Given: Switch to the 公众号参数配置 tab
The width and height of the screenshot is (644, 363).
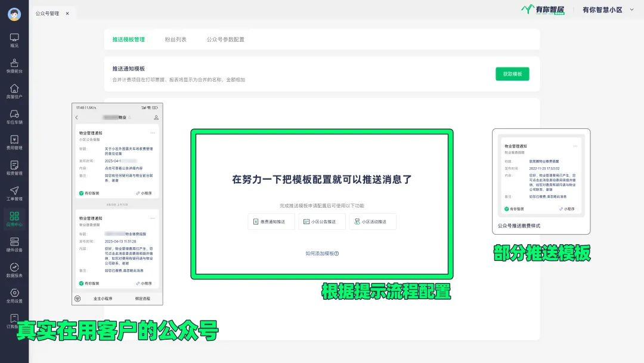Looking at the screenshot, I should (225, 39).
